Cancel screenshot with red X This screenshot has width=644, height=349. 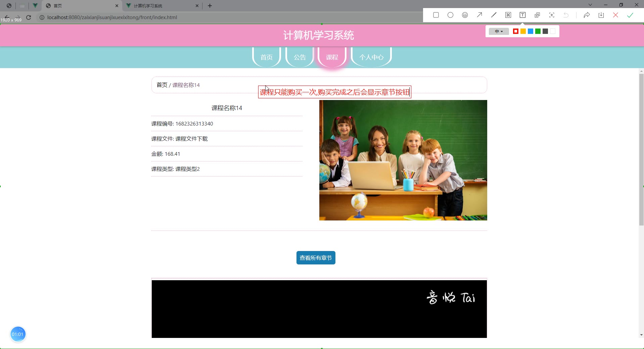pyautogui.click(x=615, y=15)
